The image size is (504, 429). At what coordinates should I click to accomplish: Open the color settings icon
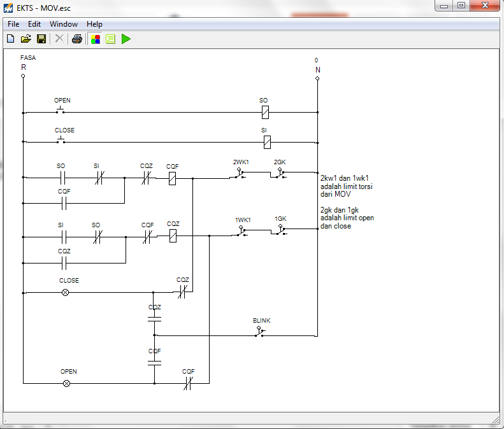pos(96,39)
